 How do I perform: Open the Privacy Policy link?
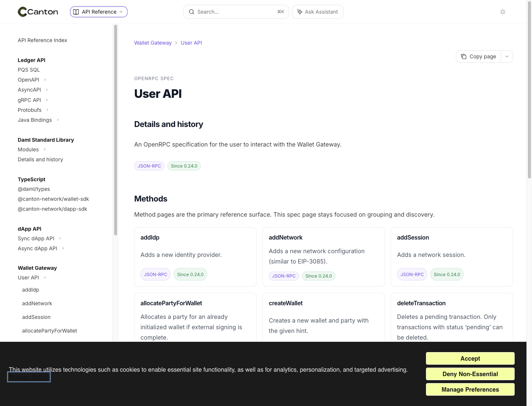tap(29, 377)
